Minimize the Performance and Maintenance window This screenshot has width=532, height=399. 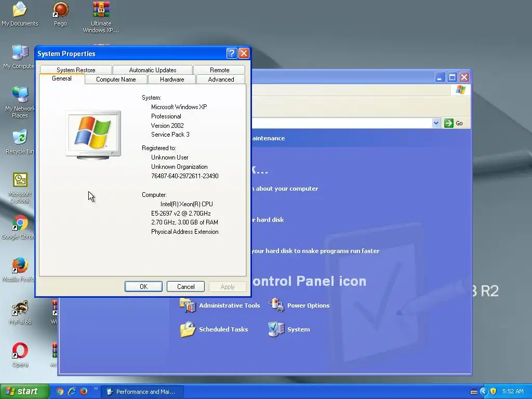(x=440, y=77)
